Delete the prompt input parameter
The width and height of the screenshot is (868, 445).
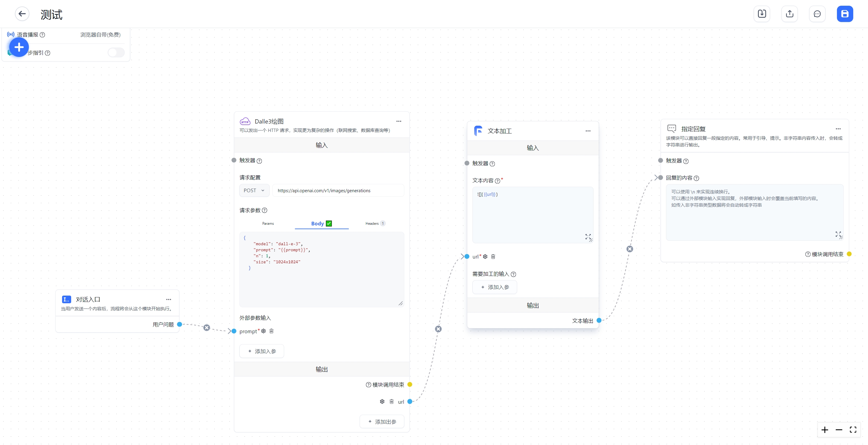[271, 331]
